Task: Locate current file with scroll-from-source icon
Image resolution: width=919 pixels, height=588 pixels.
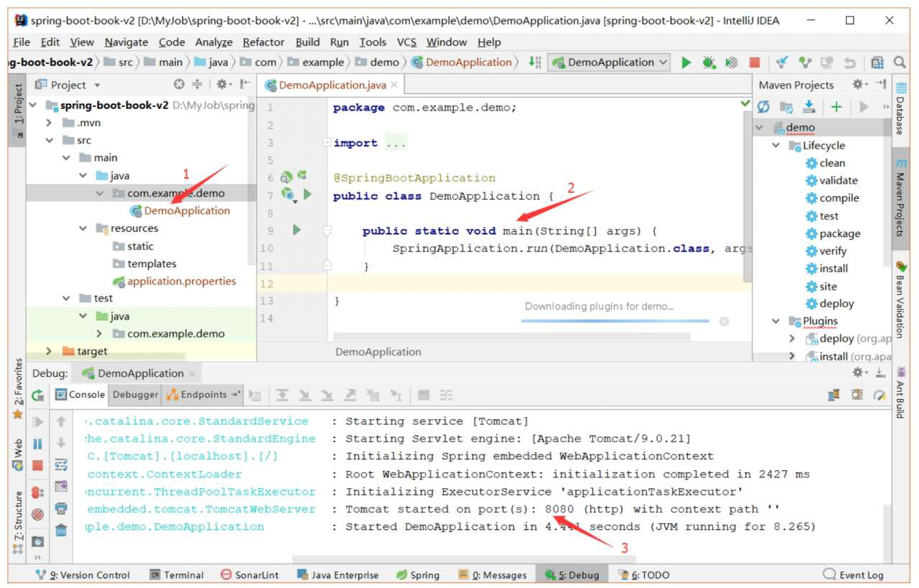Action: (x=179, y=85)
